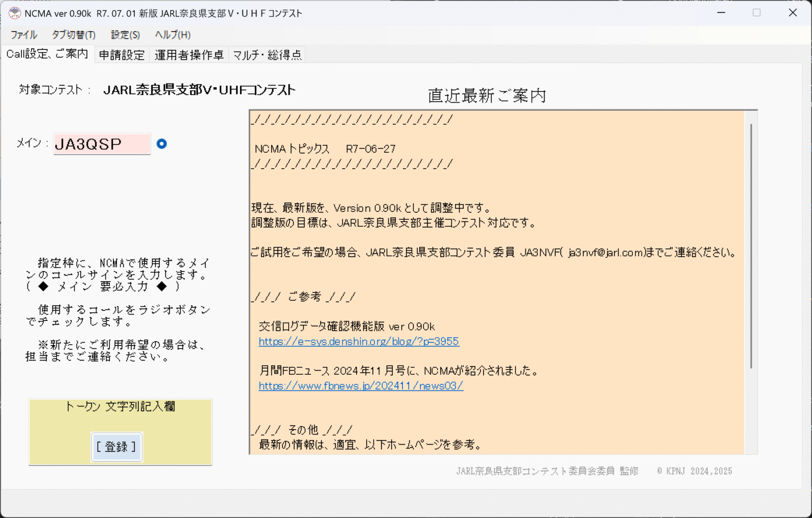Switch to the マルチ・総得点 tab

[x=267, y=54]
